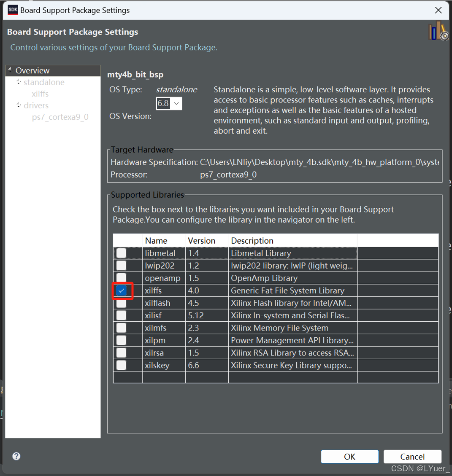Click the Cancel button
Screen dimensions: 452x476
(x=412, y=457)
